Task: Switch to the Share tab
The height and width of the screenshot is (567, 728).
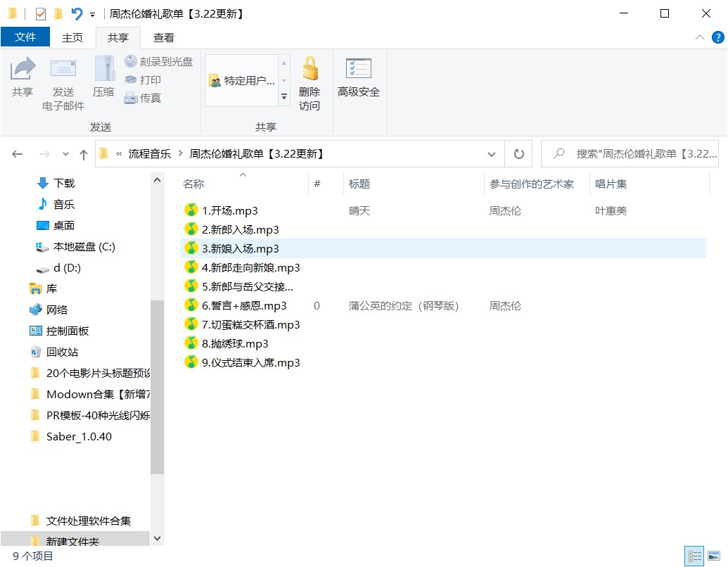Action: point(118,37)
